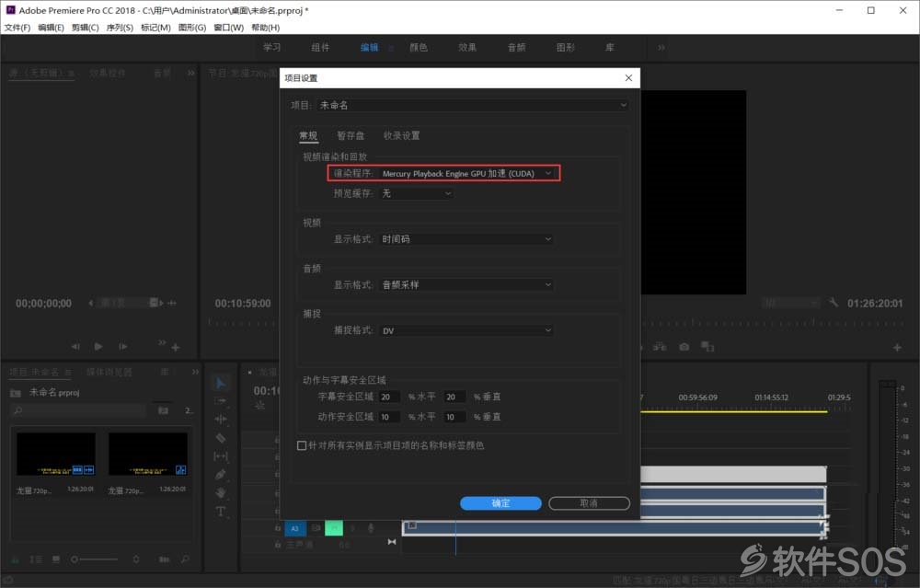Open the project name 未命名 dropdown

click(x=472, y=105)
